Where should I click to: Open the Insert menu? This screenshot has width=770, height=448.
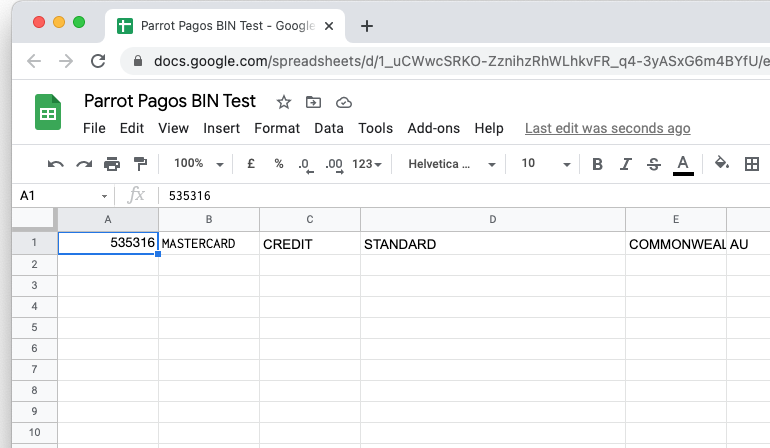pos(221,128)
